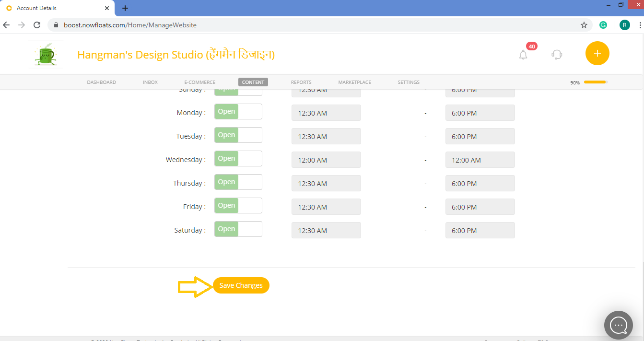Switch to the Account Details browser tab

point(57,8)
